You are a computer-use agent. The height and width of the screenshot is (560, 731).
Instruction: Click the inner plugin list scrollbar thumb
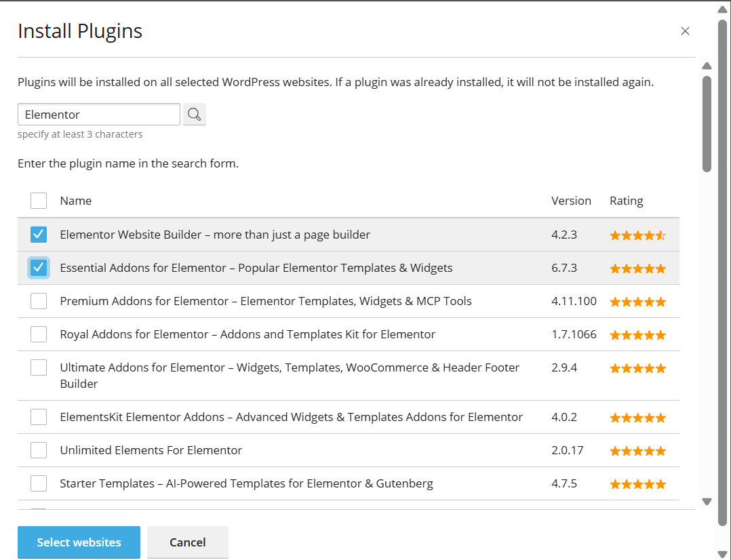707,124
